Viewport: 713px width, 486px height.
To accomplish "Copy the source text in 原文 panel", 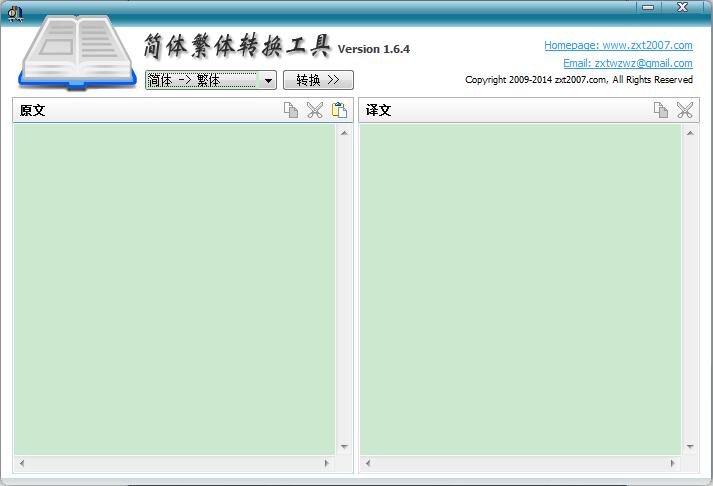I will pos(291,110).
